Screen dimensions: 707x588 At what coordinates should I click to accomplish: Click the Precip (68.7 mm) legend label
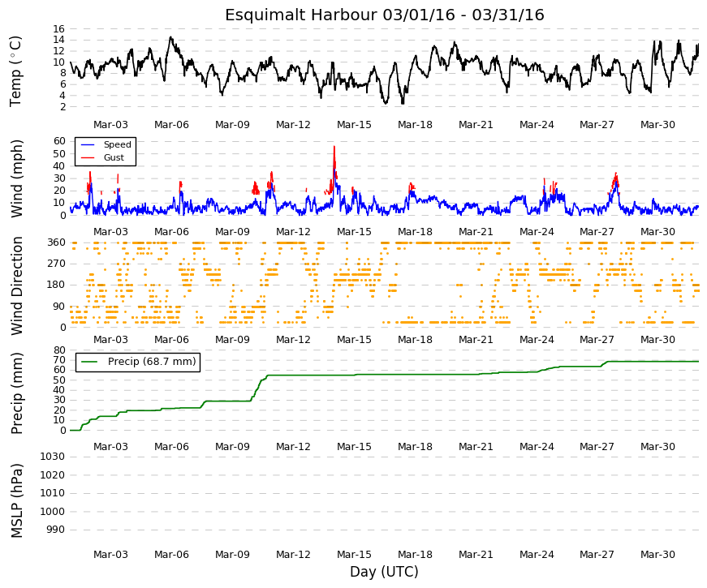[x=152, y=362]
